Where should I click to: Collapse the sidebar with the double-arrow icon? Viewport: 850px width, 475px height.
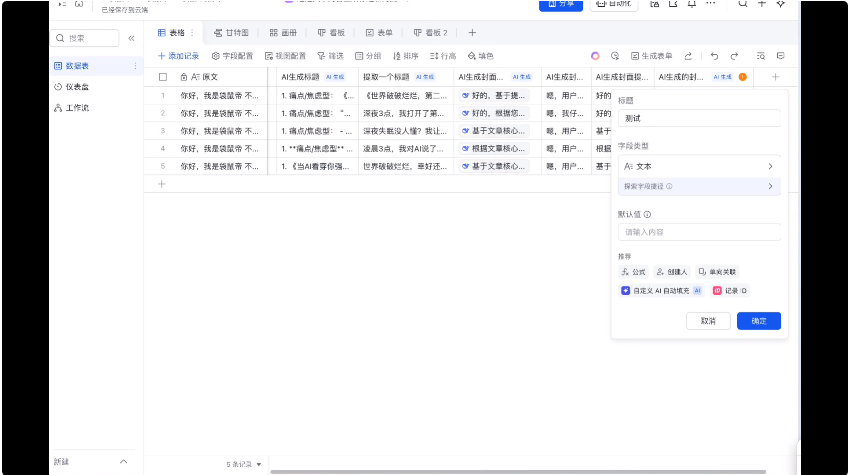[x=131, y=38]
